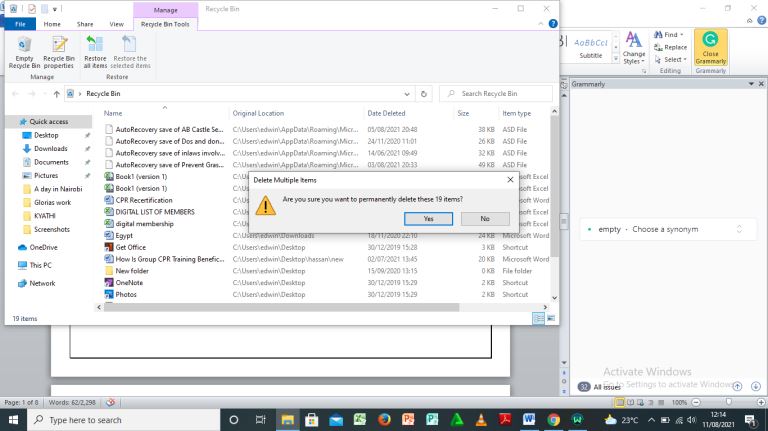Close the Delete Multiple Items dialog
The width and height of the screenshot is (768, 431).
click(x=510, y=180)
